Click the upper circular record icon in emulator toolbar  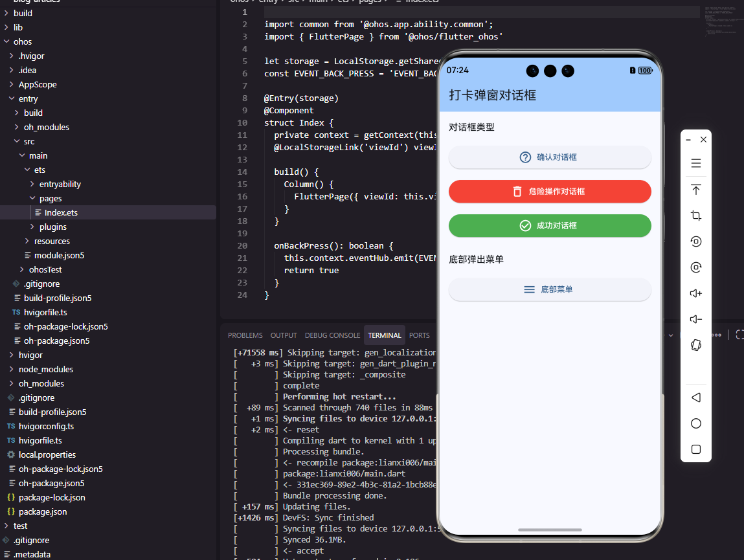(695, 241)
